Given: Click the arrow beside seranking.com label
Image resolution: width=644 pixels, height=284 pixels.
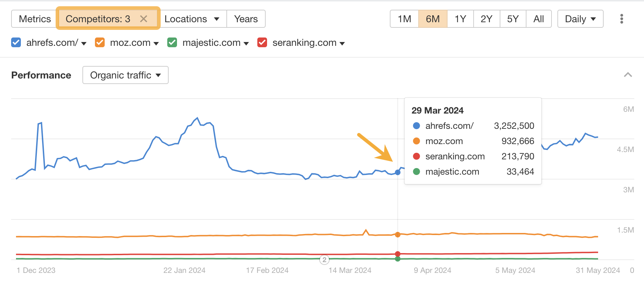Looking at the screenshot, I should (342, 43).
